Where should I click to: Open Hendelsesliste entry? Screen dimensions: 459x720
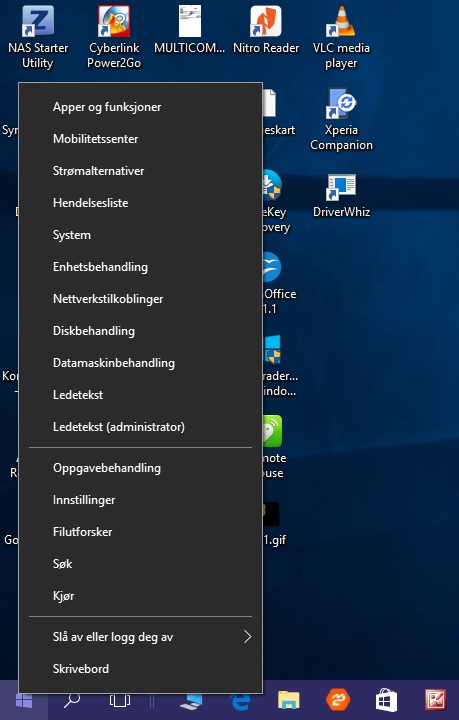140,203
